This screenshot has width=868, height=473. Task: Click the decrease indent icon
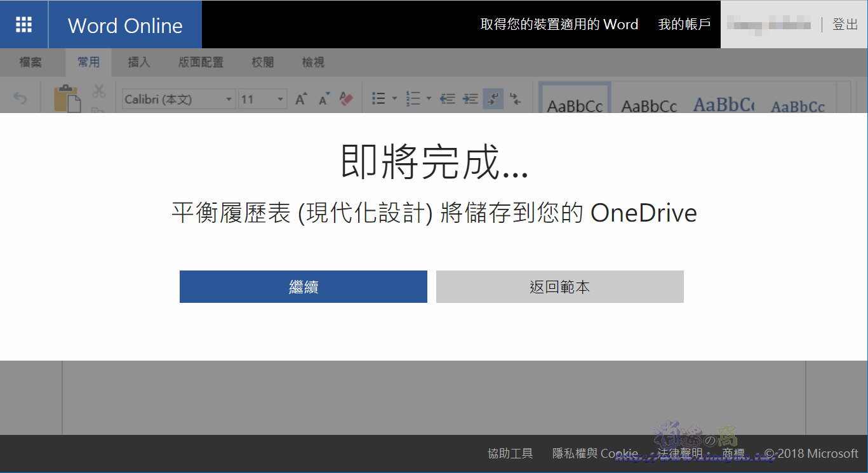click(448, 98)
